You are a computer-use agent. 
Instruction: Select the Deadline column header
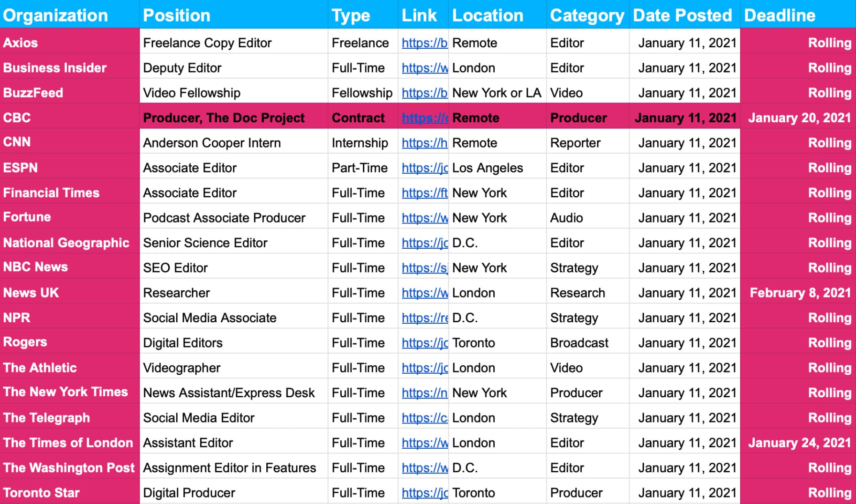point(780,15)
